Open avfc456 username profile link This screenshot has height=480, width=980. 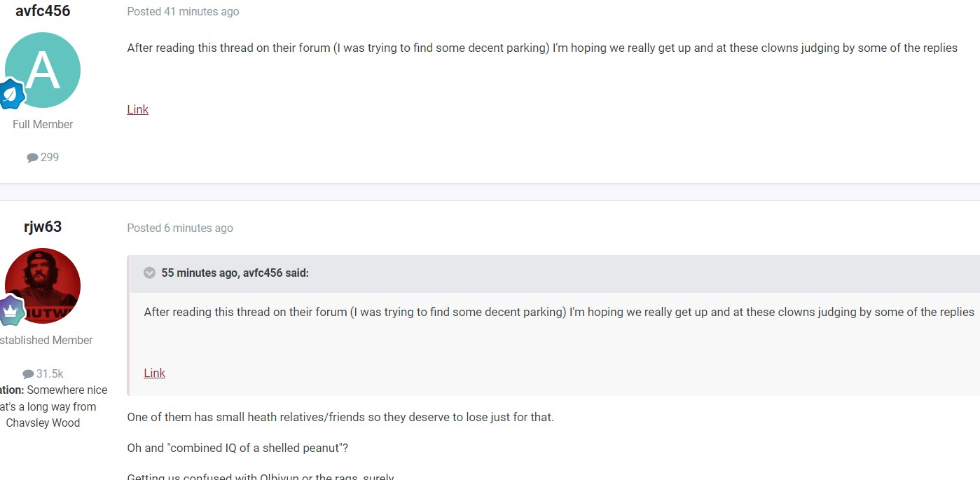tap(43, 11)
